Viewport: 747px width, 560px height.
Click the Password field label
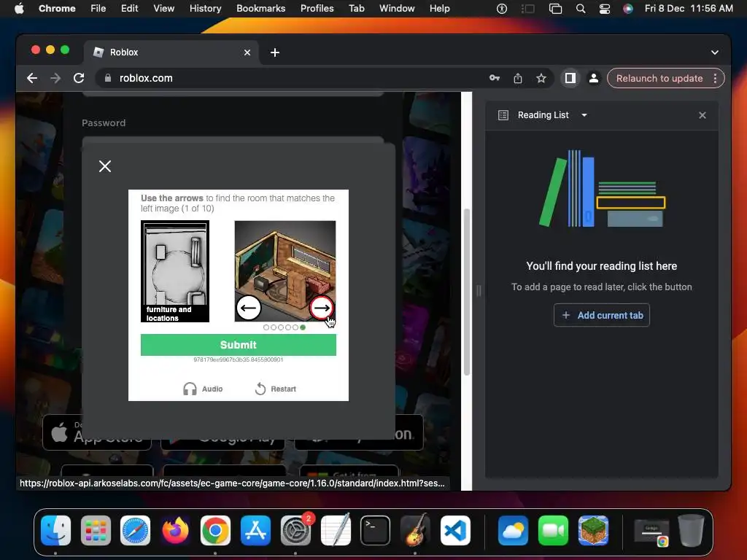(x=104, y=122)
